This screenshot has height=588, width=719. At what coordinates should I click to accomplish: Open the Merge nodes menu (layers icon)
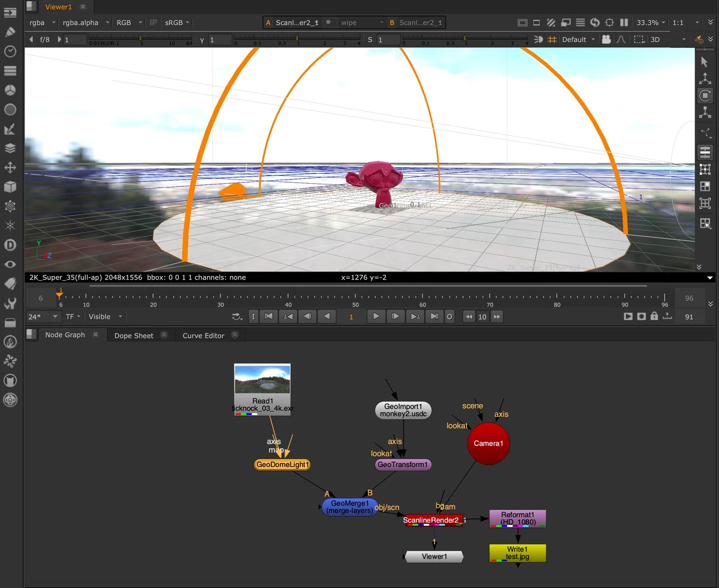coord(10,148)
